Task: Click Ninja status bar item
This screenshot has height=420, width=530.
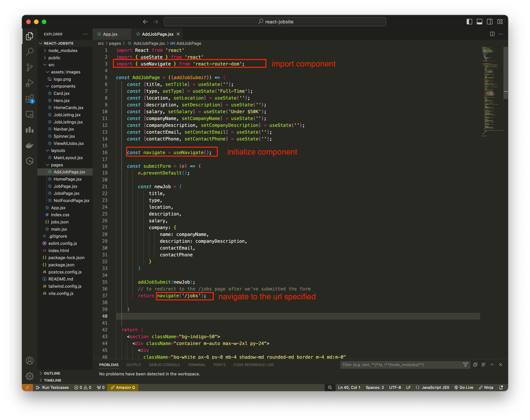Action: point(486,387)
